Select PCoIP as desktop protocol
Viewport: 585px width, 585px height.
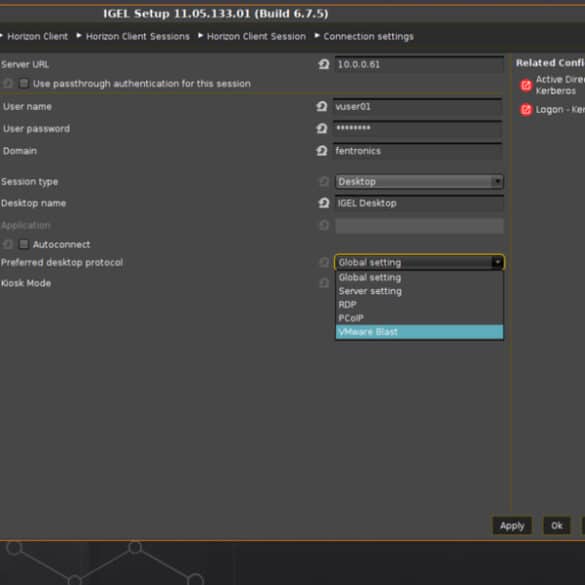tap(419, 318)
